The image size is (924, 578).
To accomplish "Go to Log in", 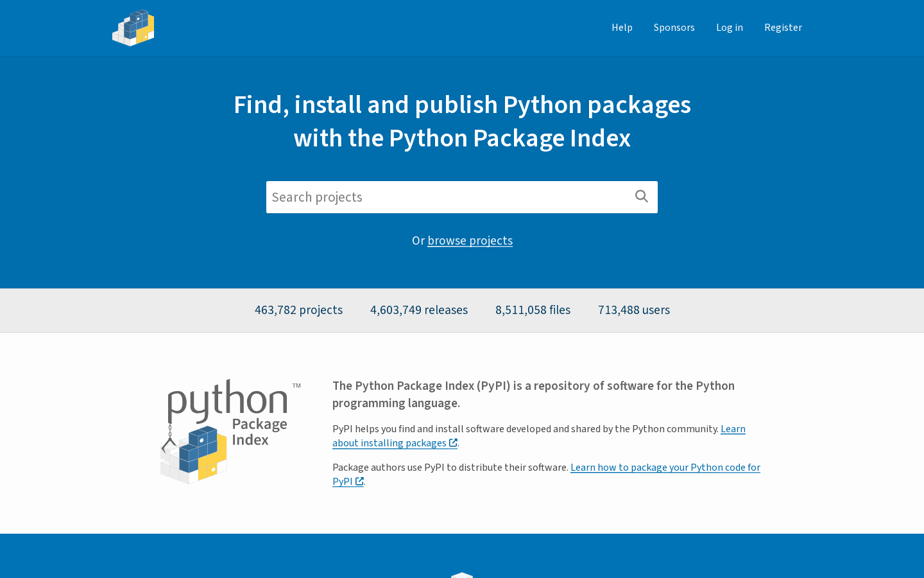I will [x=729, y=28].
